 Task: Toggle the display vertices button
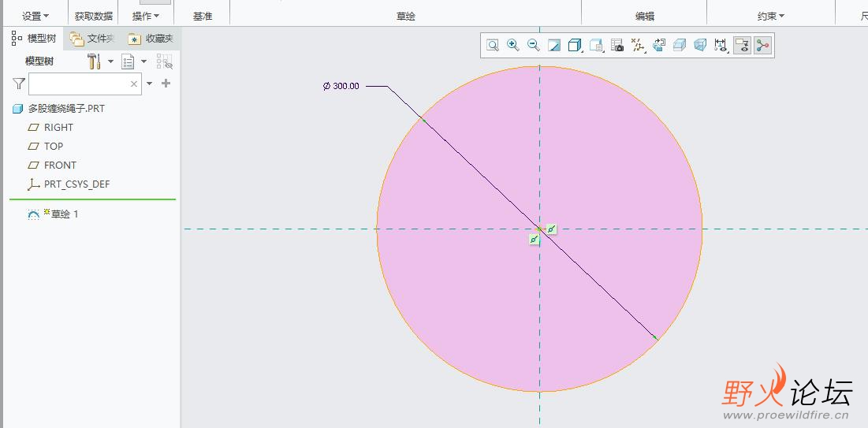coord(763,46)
